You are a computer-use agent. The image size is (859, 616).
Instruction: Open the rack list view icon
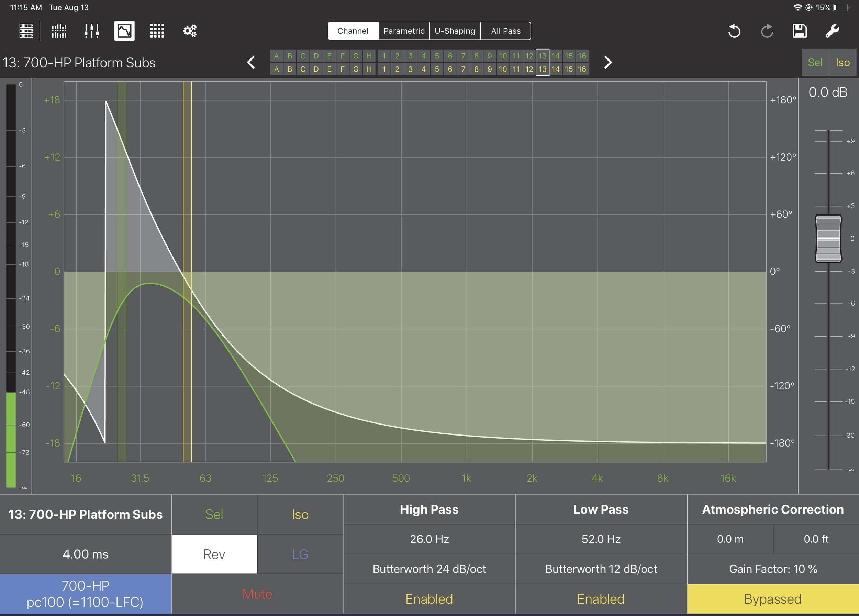[26, 31]
